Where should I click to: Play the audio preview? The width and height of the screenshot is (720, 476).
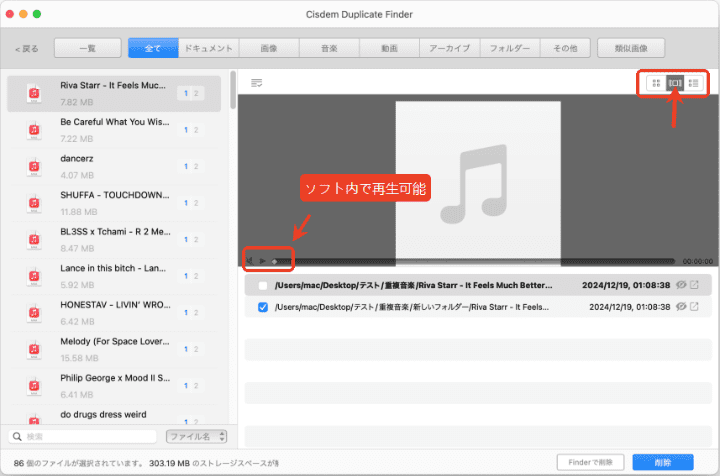263,261
